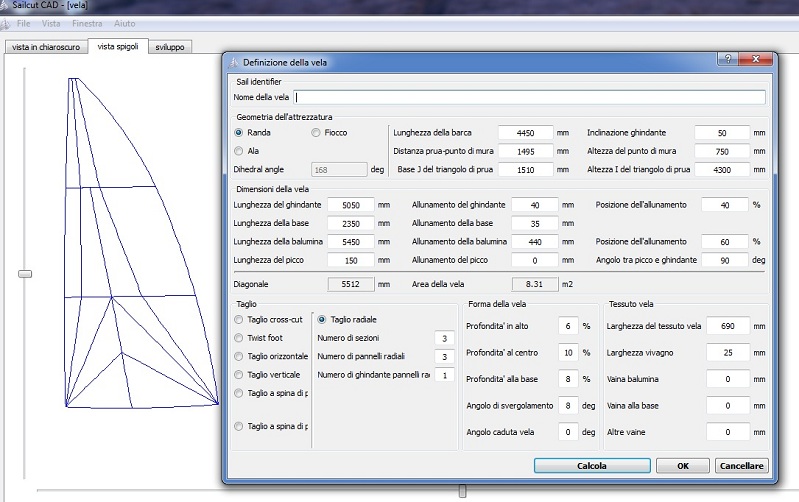Open the File menu

coord(23,23)
